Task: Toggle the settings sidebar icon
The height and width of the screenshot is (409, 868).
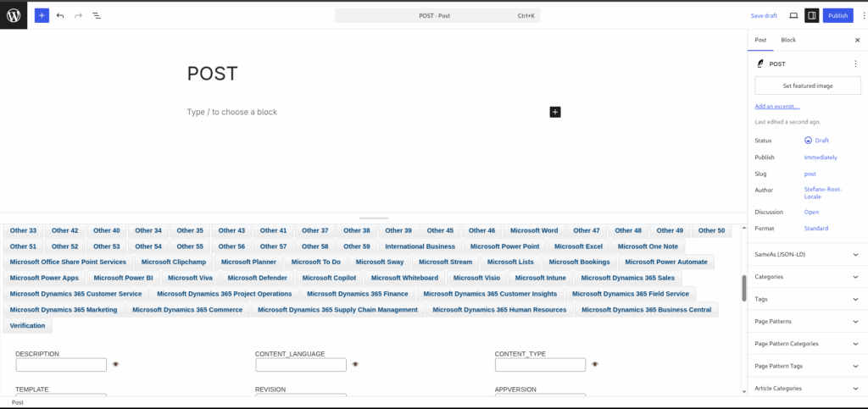Action: click(x=811, y=15)
